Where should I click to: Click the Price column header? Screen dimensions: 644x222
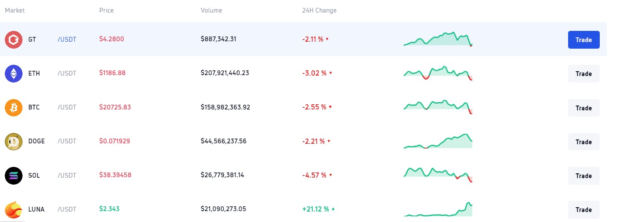[x=106, y=10]
